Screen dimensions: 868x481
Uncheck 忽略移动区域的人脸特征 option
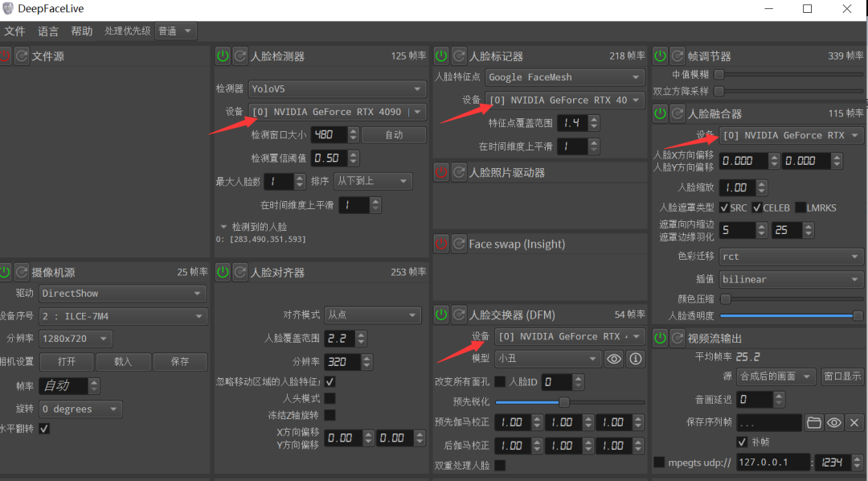(x=330, y=382)
